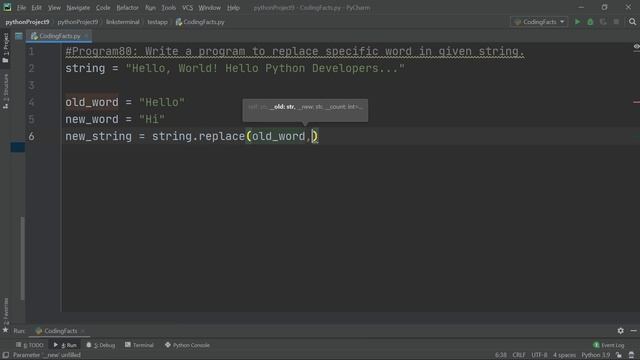
Task: Click the replace method call text
Action: [x=222, y=136]
